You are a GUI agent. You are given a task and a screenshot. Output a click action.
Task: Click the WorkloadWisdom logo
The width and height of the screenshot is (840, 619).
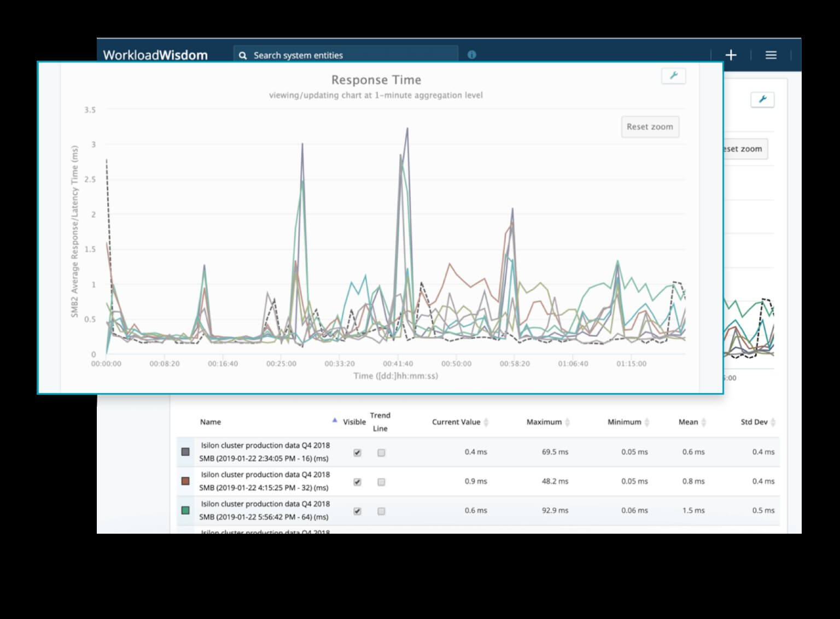tap(155, 55)
